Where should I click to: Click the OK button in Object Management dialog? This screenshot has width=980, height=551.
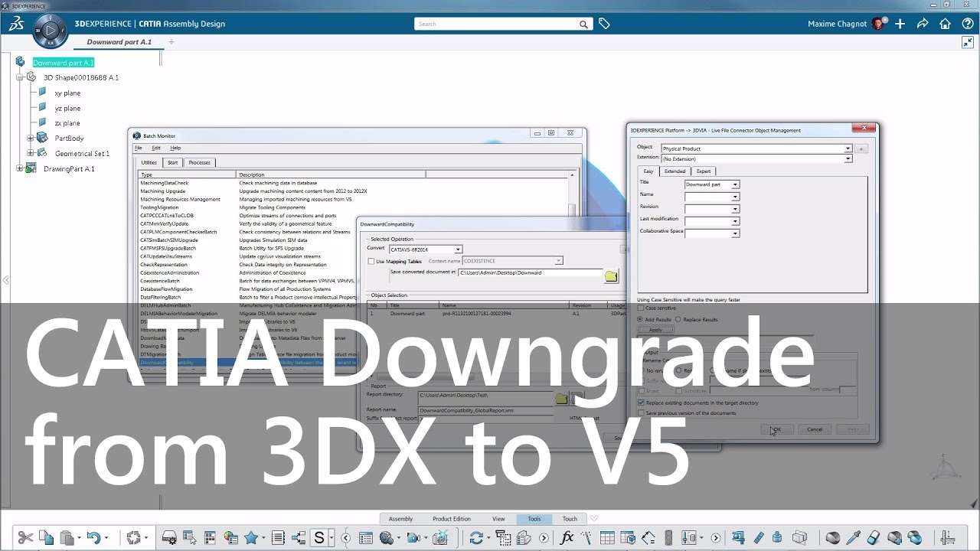(776, 429)
